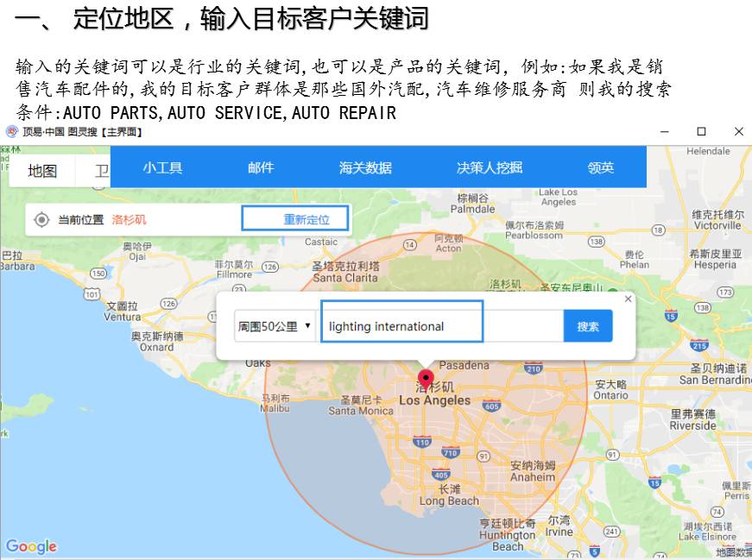Open the 周围50公里 radius dropdown

(274, 326)
